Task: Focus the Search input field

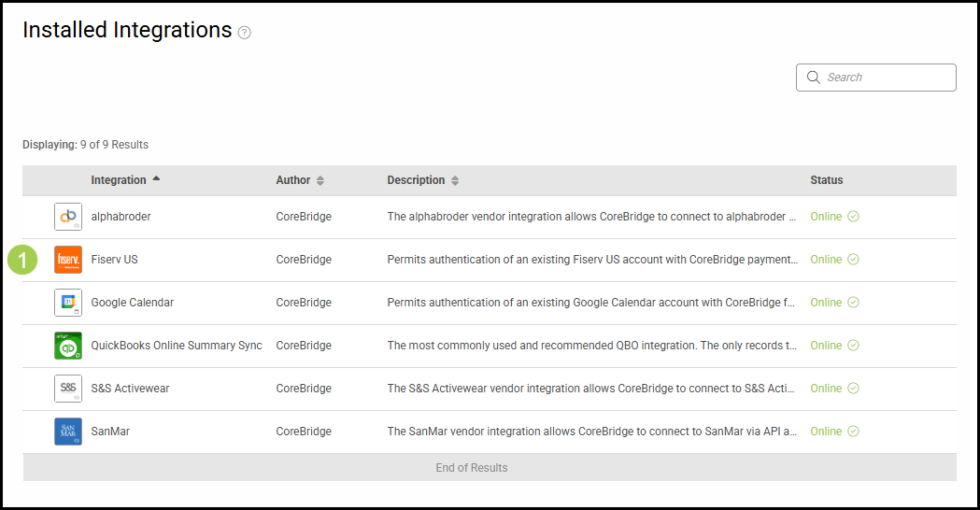Action: pos(875,78)
